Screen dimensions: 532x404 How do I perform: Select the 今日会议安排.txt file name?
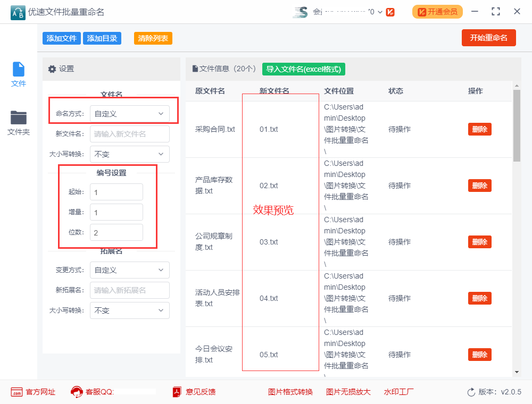coord(214,354)
